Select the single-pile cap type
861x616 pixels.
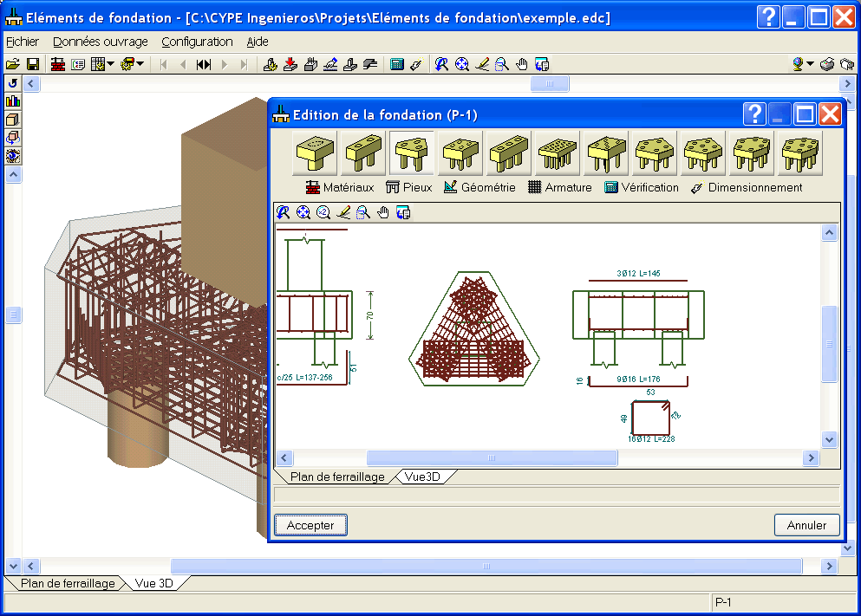(315, 153)
